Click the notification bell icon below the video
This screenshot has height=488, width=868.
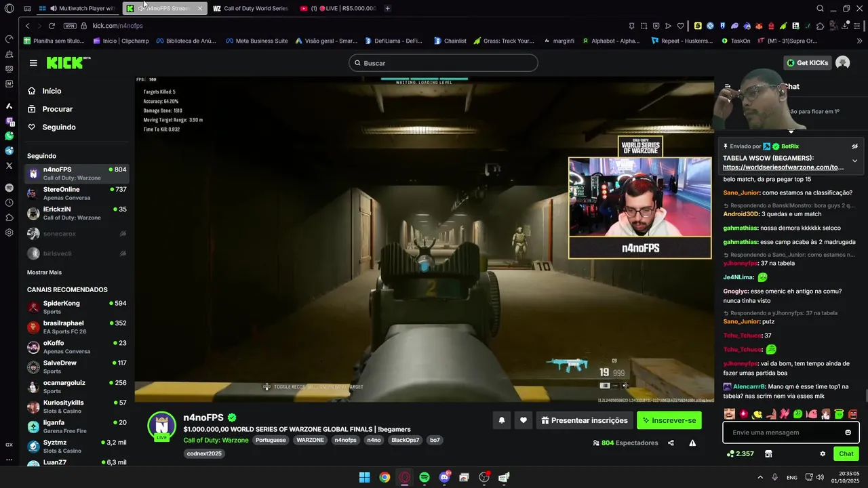pyautogui.click(x=502, y=420)
